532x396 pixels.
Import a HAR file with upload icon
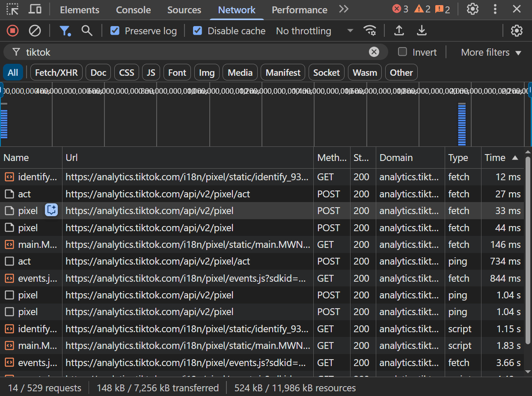pos(399,31)
